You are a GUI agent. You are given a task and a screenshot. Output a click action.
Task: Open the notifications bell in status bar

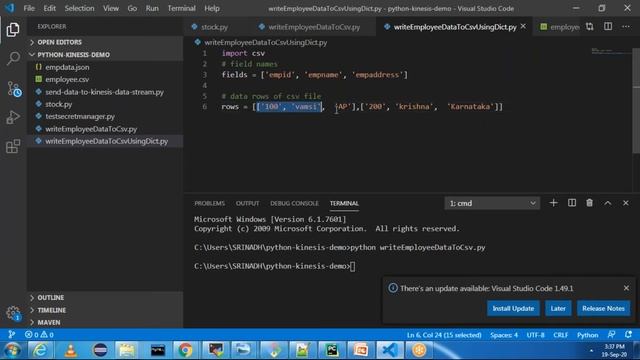[x=628, y=335]
